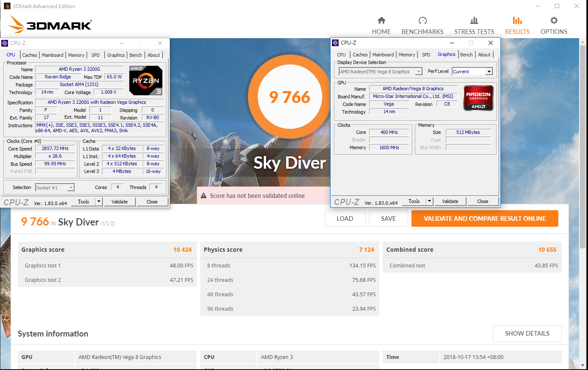Select CPU tab in left CPU-Z
The height and width of the screenshot is (370, 588).
[x=11, y=55]
